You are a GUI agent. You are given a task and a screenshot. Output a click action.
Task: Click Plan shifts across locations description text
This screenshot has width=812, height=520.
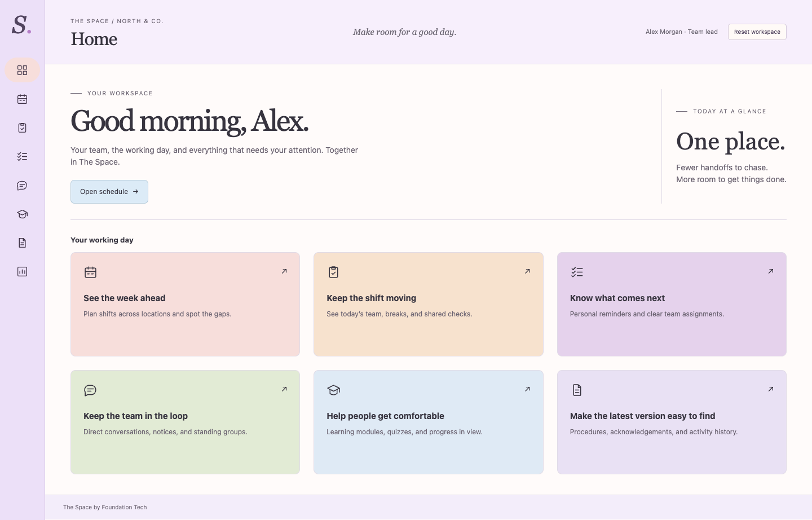coord(157,314)
